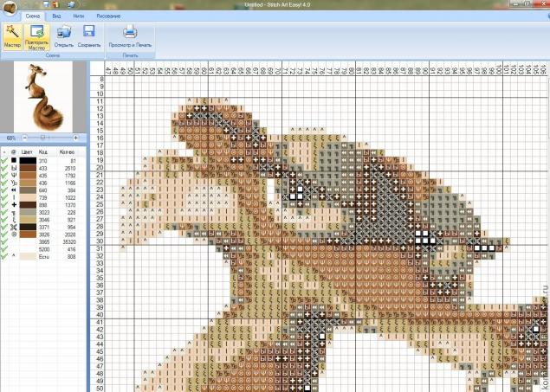Image resolution: width=550 pixels, height=392 pixels.
Task: Toggle the checkmark for Ecru thread
Action: pyautogui.click(x=4, y=256)
